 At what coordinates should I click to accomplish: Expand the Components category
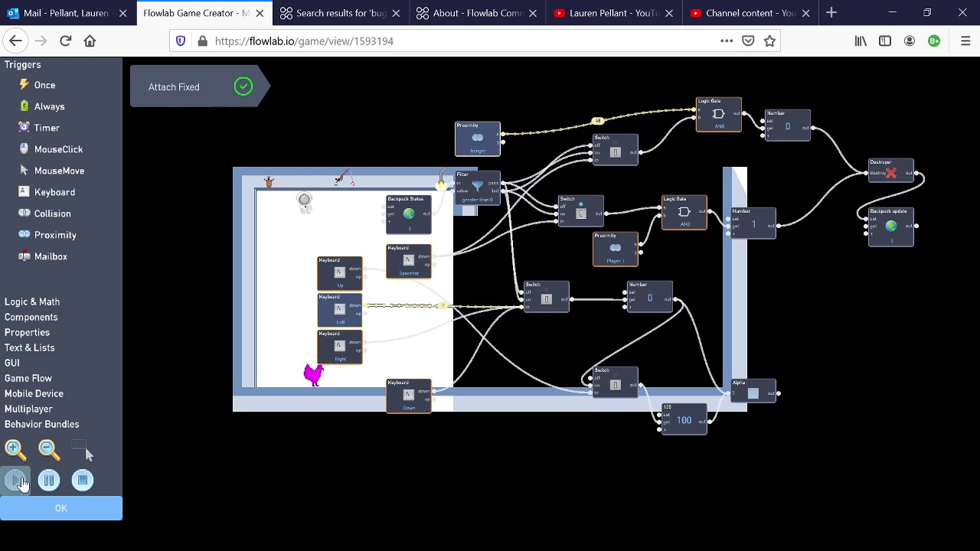tap(31, 317)
